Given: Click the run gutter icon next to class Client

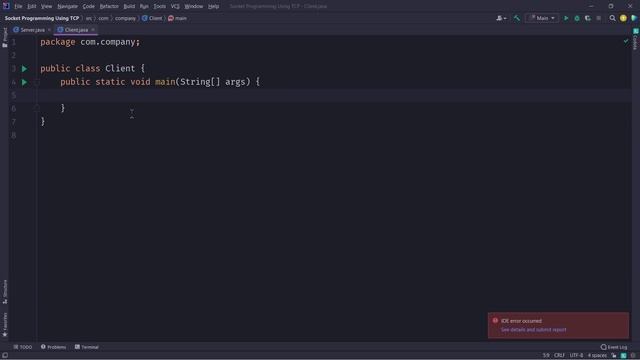Looking at the screenshot, I should (24, 69).
